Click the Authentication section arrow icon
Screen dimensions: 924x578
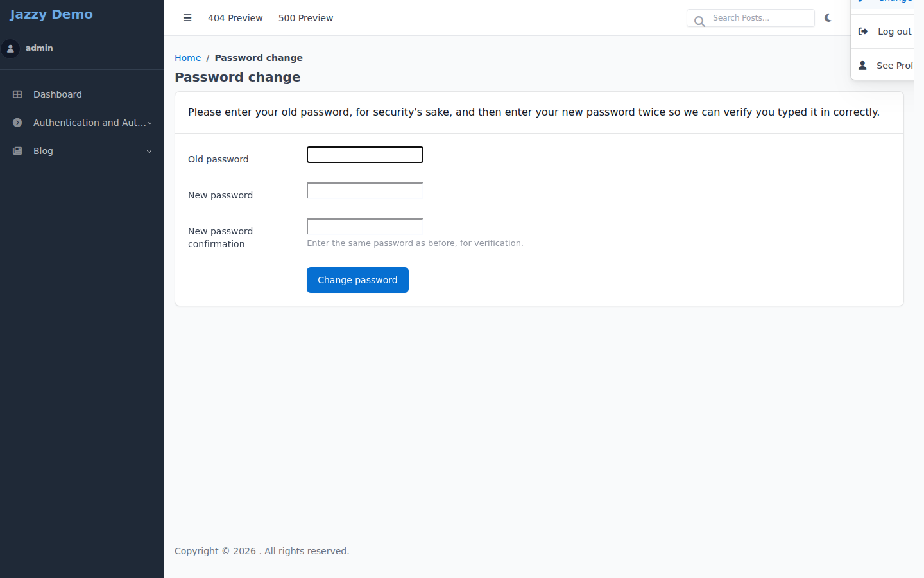coord(17,123)
